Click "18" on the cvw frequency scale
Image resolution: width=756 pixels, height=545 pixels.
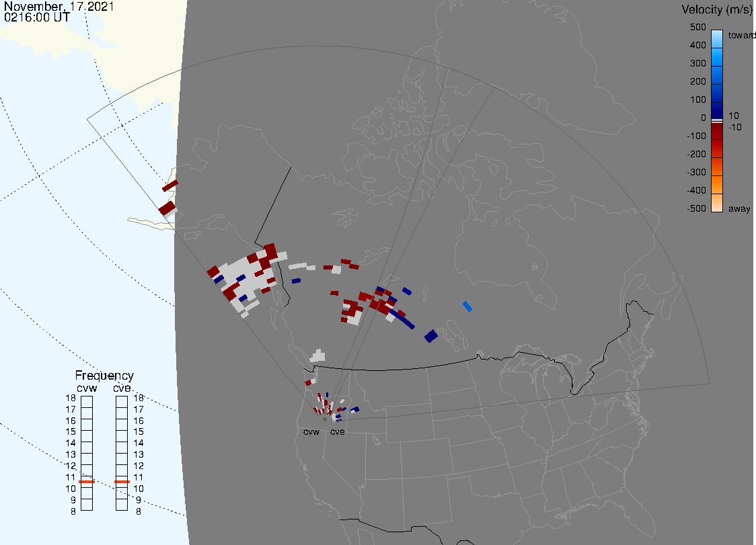pyautogui.click(x=71, y=398)
